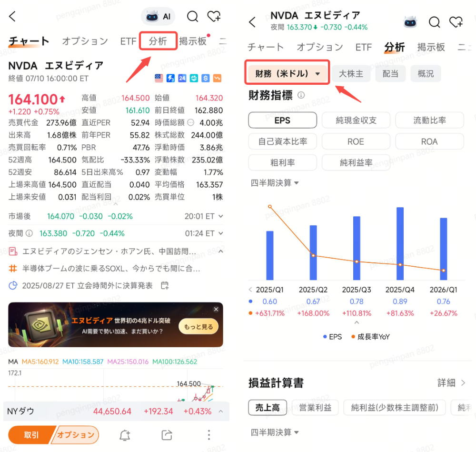Viewport: 476px width, 452px height.
Task: Select 売上高 in income statement
Action: click(268, 408)
